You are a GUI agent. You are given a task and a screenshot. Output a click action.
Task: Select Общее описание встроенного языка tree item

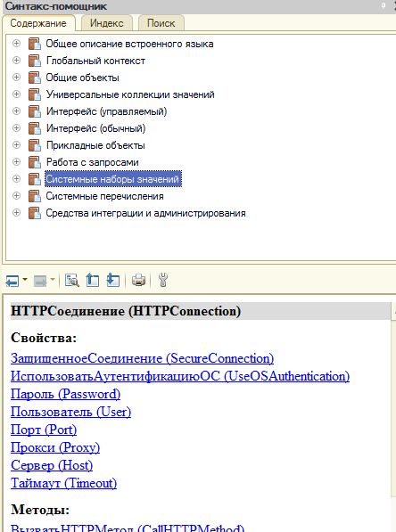pyautogui.click(x=129, y=44)
